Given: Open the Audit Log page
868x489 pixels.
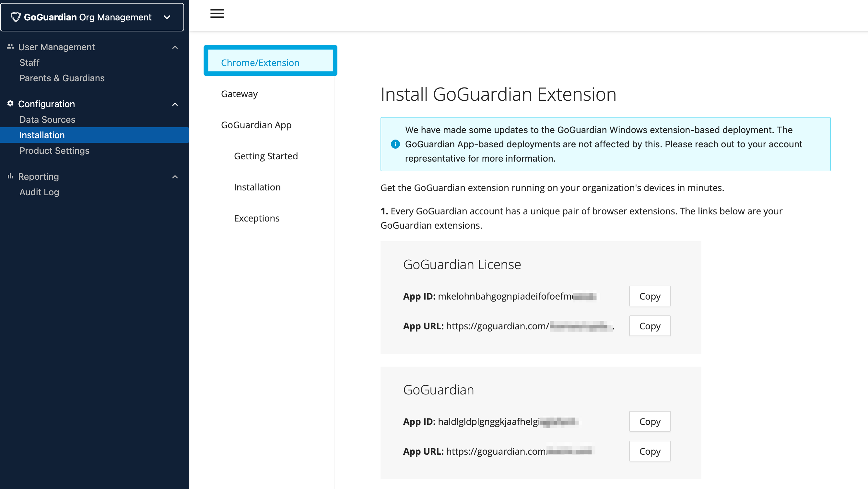Looking at the screenshot, I should coord(39,192).
